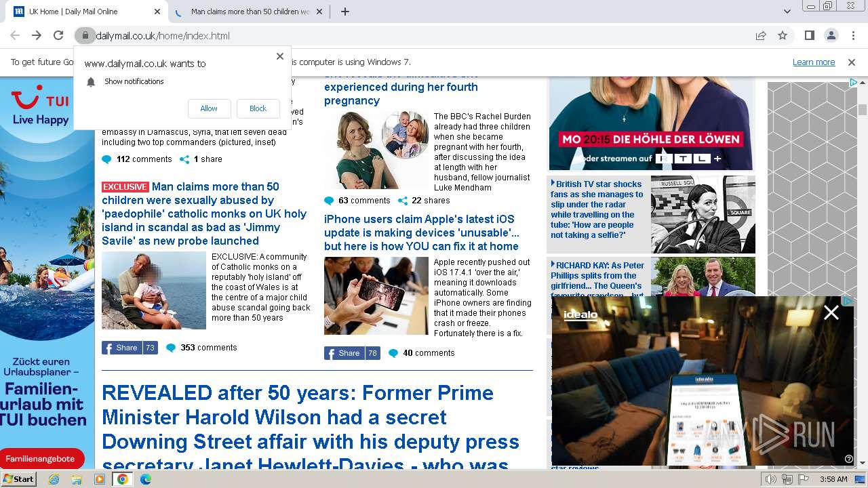Viewport: 868px width, 488px height.
Task: Close the UK Home Daily Mail tab
Action: (x=157, y=12)
